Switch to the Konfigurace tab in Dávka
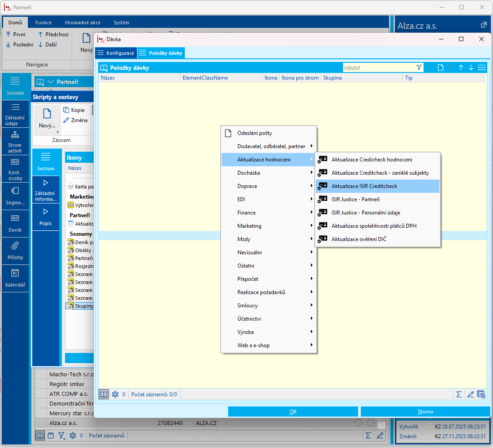Image resolution: width=493 pixels, height=448 pixels. [116, 53]
